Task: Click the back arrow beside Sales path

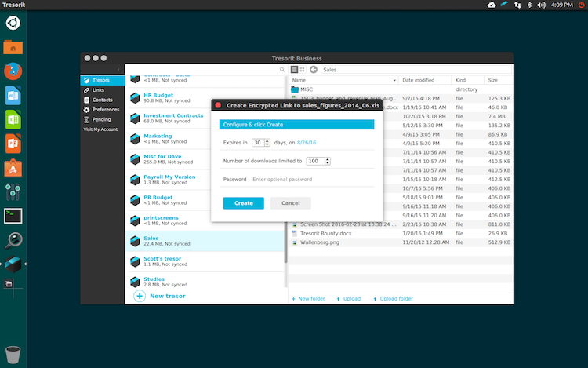Action: pyautogui.click(x=313, y=70)
